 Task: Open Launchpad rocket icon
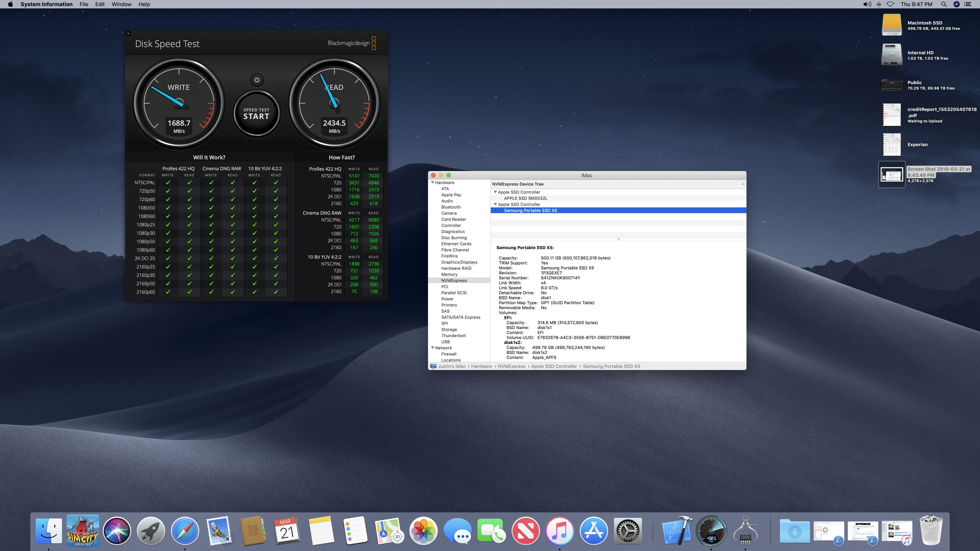click(151, 531)
